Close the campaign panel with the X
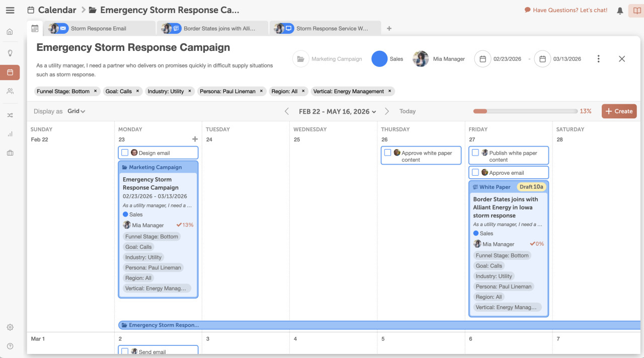644x358 pixels. (622, 59)
